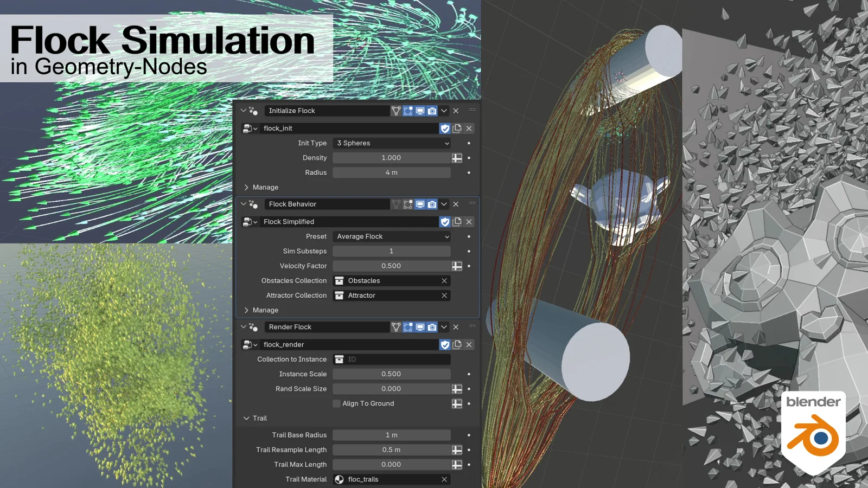
Task: Open the Preset dropdown showing Average Flock
Action: tap(392, 236)
